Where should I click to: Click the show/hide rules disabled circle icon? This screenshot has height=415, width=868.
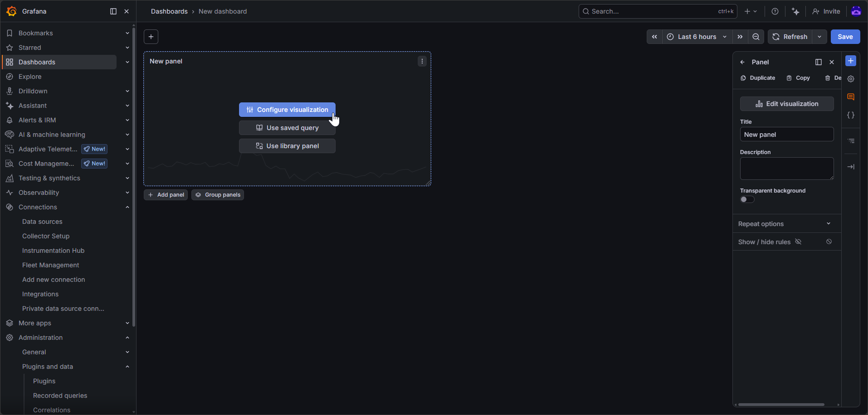coord(829,242)
